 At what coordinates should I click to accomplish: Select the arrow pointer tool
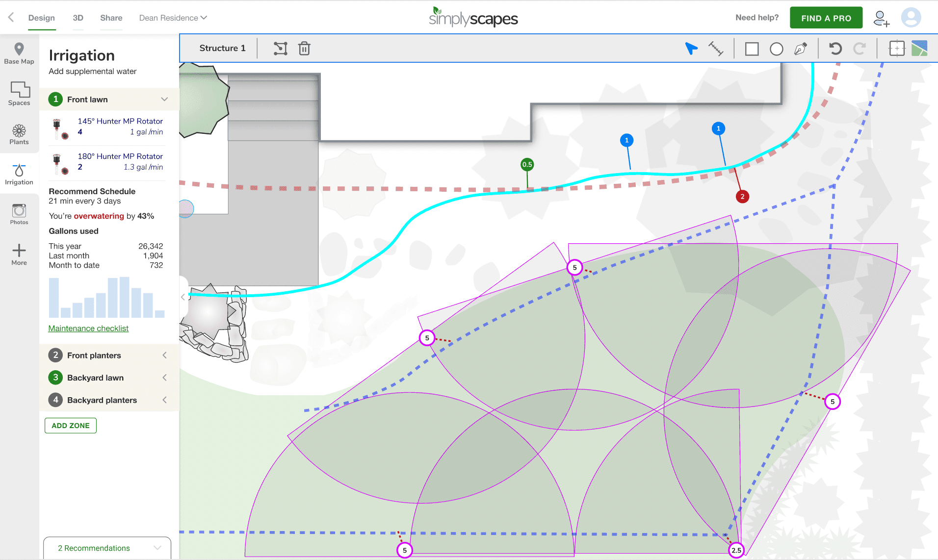coord(691,49)
